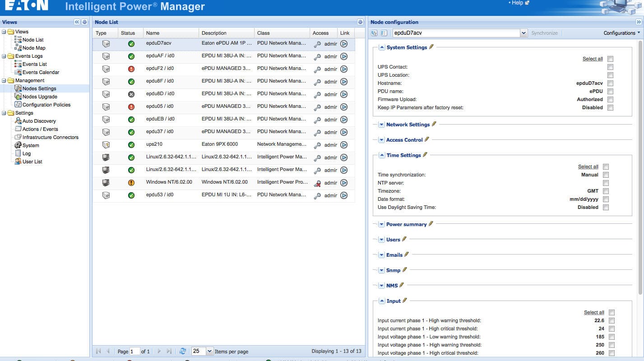
Task: Check System Settings Select all checkbox
Action: tap(610, 59)
